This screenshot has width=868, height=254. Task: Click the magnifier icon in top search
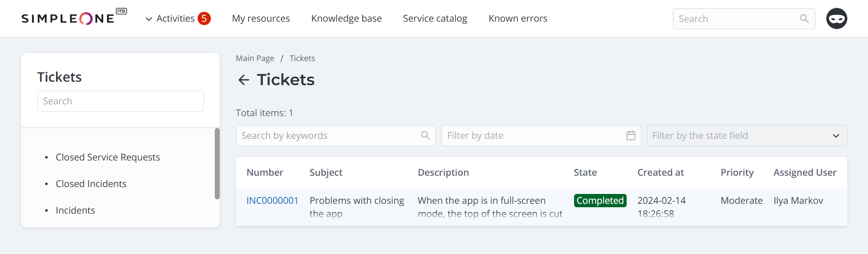[804, 19]
